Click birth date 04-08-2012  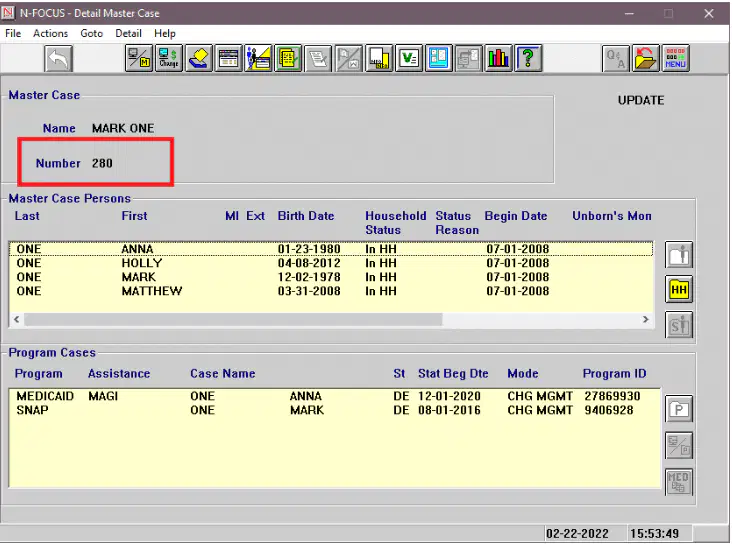tap(309, 263)
